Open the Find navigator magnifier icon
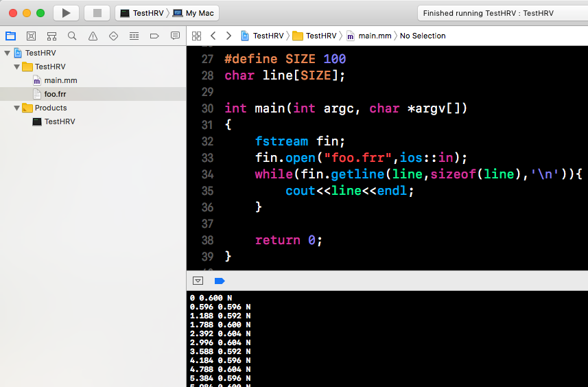Image resolution: width=588 pixels, height=387 pixels. [x=72, y=36]
